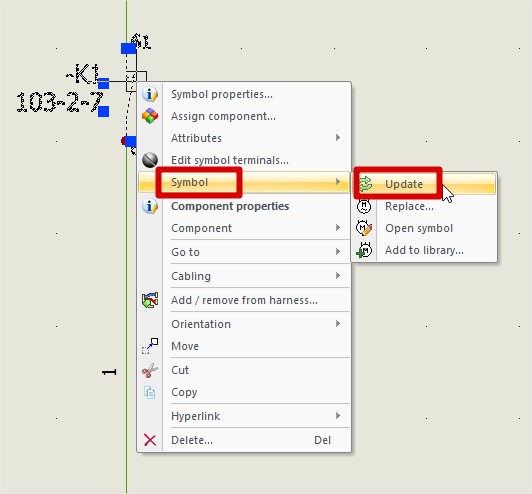Click the Assign component colored cubes icon

(150, 116)
